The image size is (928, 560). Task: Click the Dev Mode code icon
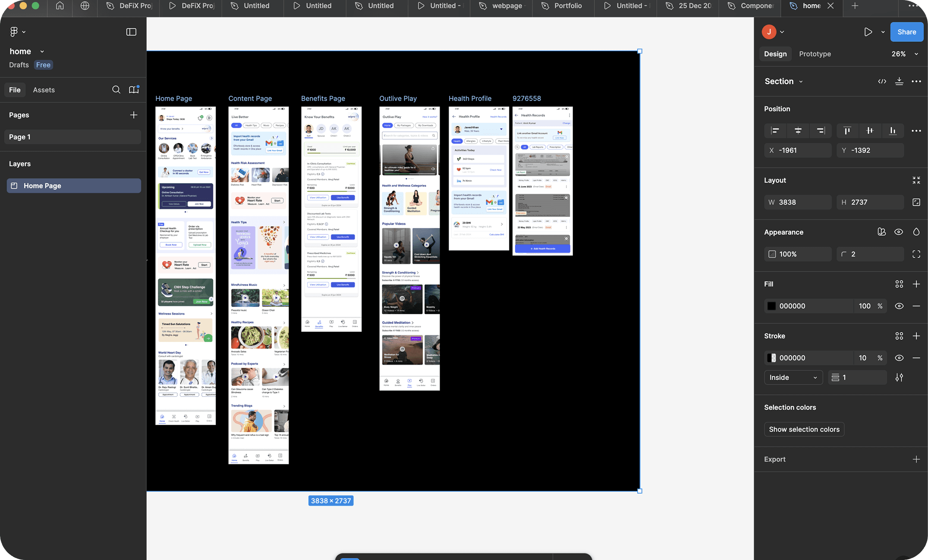coord(882,81)
